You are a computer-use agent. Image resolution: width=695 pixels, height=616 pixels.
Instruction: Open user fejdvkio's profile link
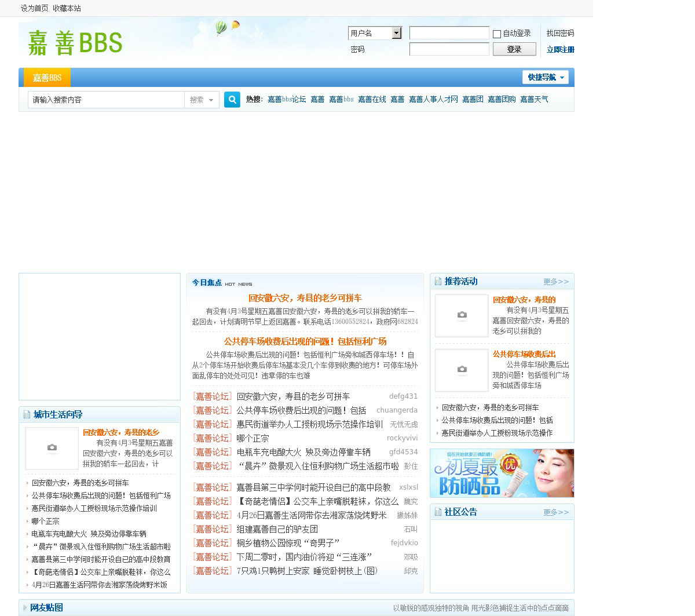click(404, 543)
